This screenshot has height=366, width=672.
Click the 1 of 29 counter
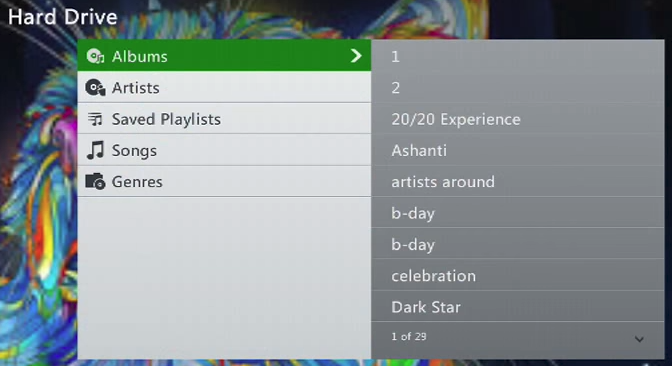(408, 336)
